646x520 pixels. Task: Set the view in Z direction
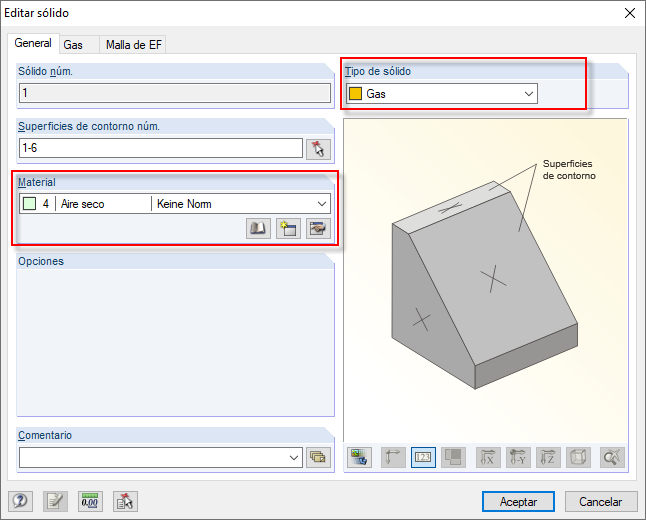548,457
